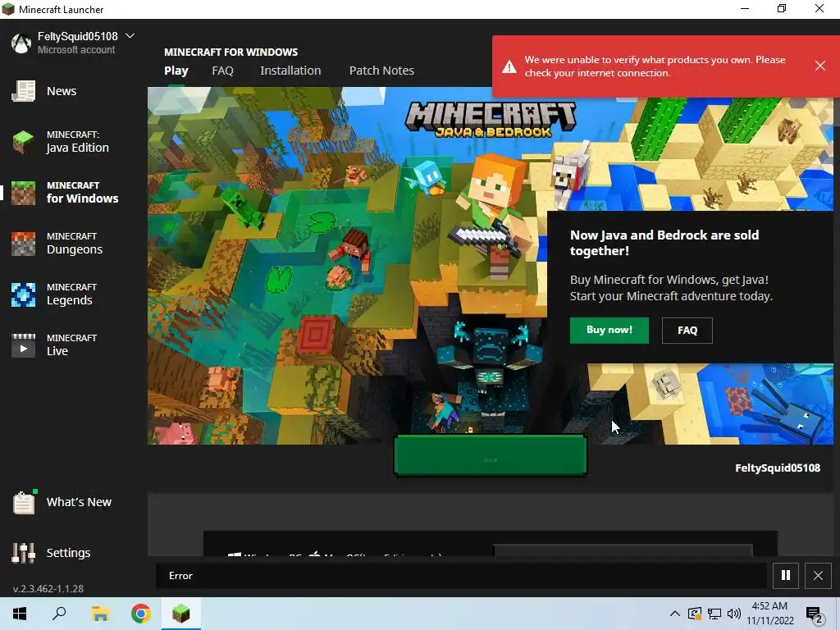Click the launcher version number text

[x=48, y=588]
